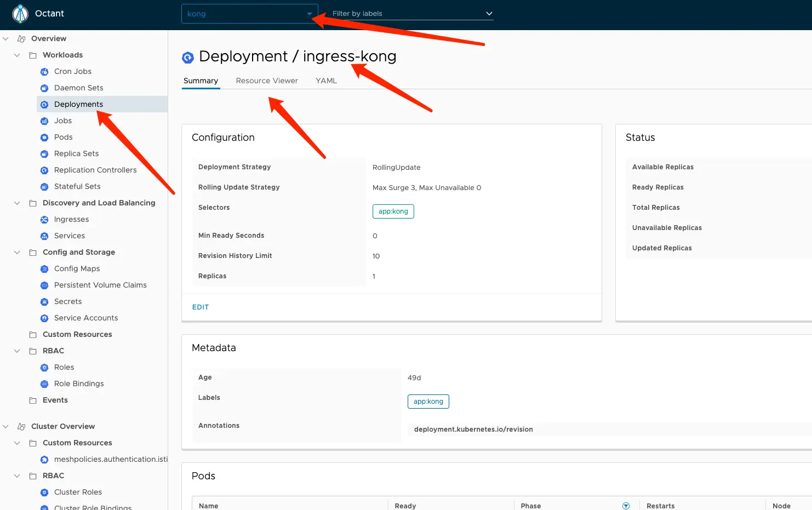Click the Metadata card heading
Viewport: 812px width, 510px height.
(214, 348)
